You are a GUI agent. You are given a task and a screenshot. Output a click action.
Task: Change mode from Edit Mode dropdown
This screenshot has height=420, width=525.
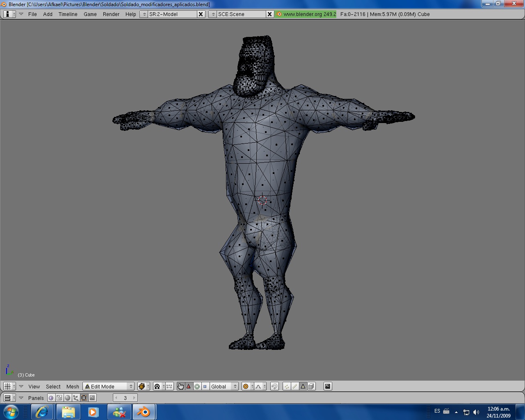pyautogui.click(x=109, y=386)
